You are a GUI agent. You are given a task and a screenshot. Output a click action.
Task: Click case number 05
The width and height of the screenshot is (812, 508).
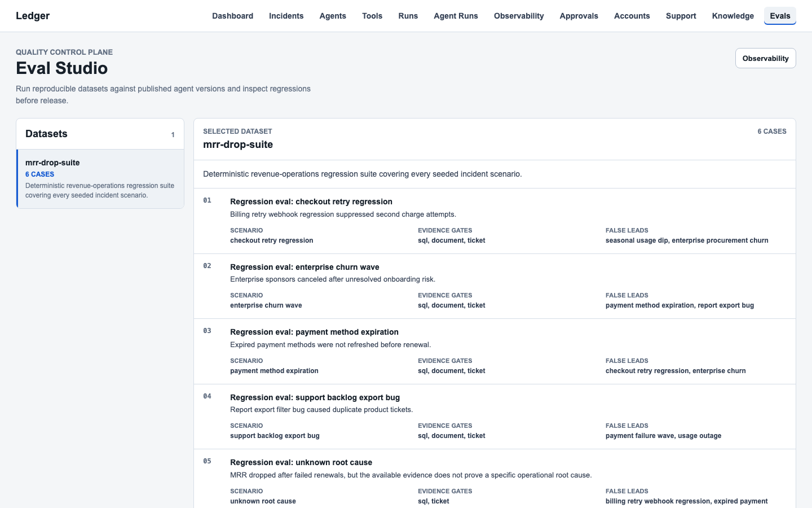click(x=207, y=461)
